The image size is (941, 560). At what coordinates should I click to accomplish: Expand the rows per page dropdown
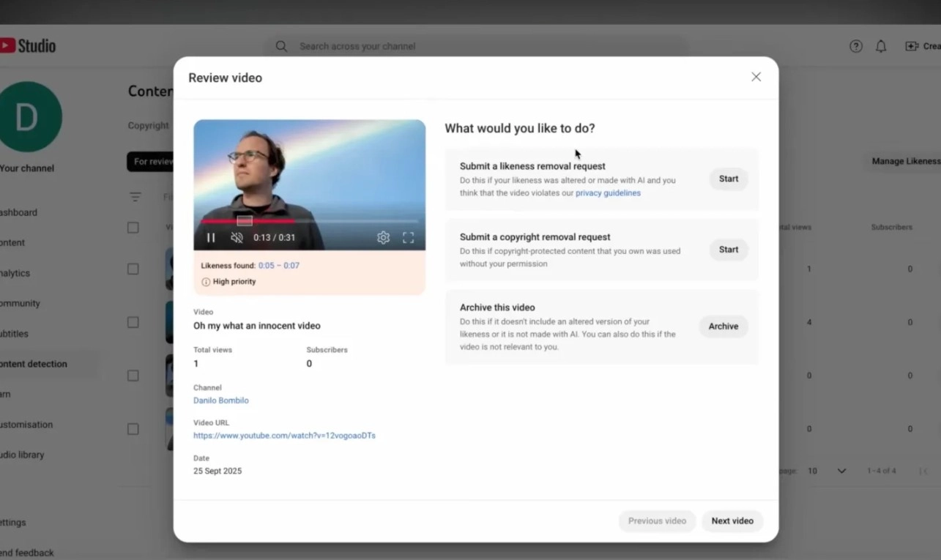pos(841,471)
